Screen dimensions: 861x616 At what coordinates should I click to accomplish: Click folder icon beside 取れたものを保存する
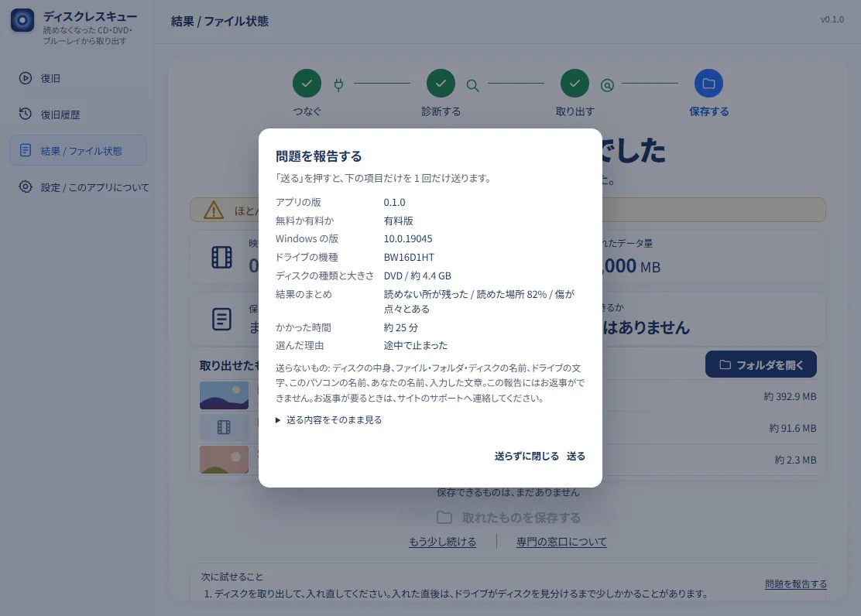pyautogui.click(x=444, y=517)
